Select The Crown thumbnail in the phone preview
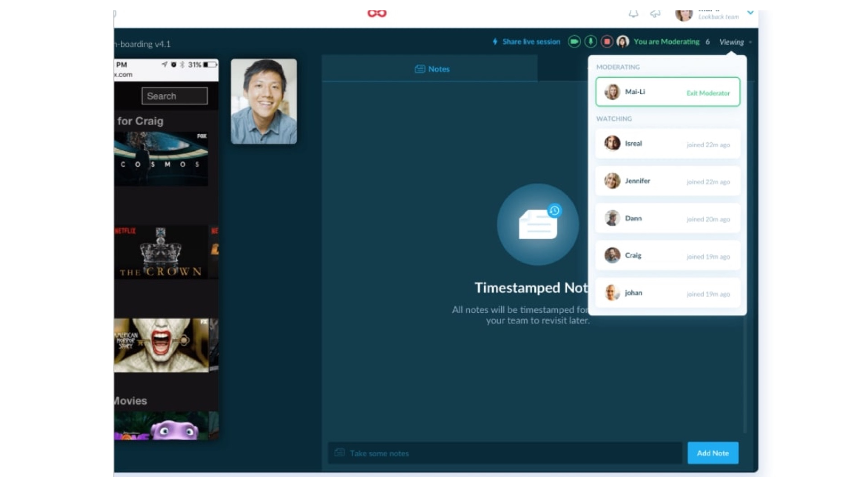Viewport: 868px width, 488px height. click(x=160, y=252)
